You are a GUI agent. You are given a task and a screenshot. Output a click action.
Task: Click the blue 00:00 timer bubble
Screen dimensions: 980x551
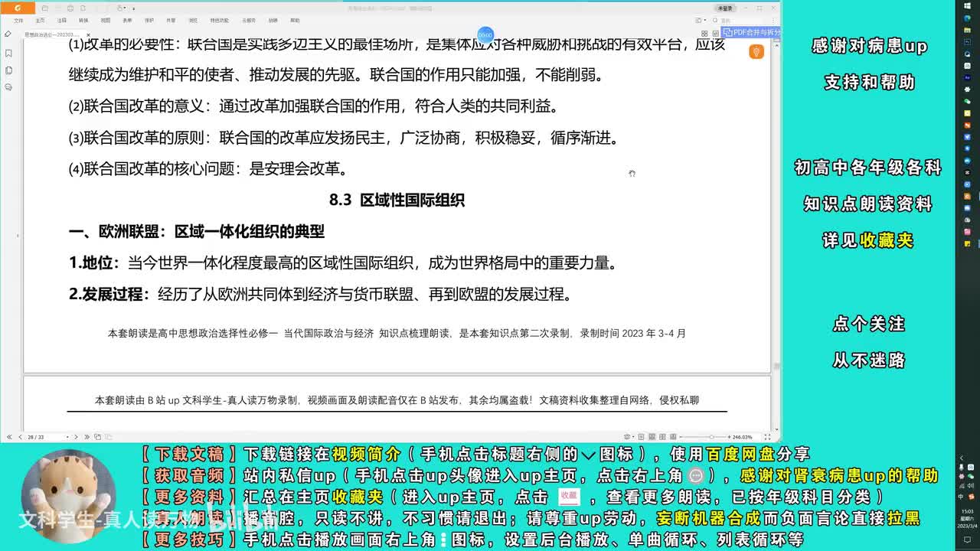point(485,35)
